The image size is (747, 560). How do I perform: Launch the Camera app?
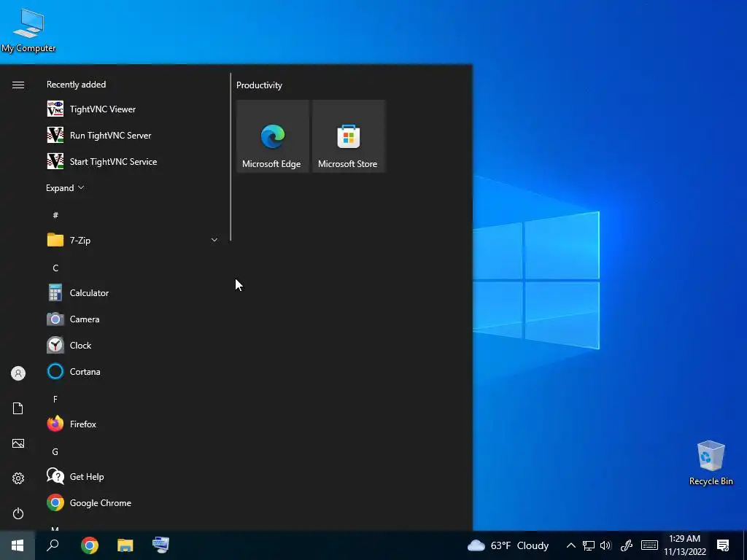click(133, 319)
